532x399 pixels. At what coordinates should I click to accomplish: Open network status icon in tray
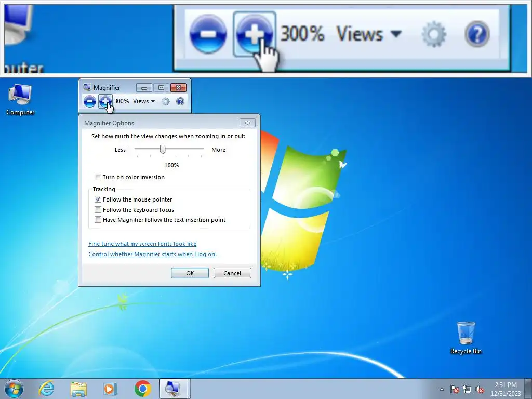click(x=467, y=389)
